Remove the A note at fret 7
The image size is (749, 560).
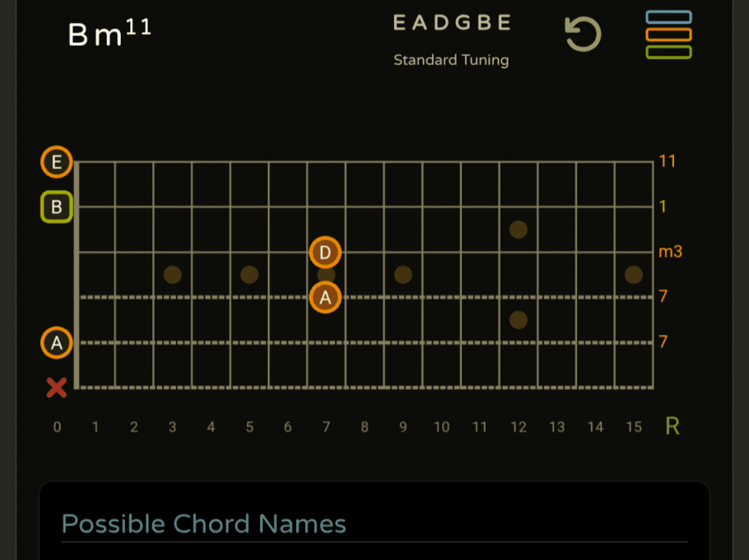[325, 298]
